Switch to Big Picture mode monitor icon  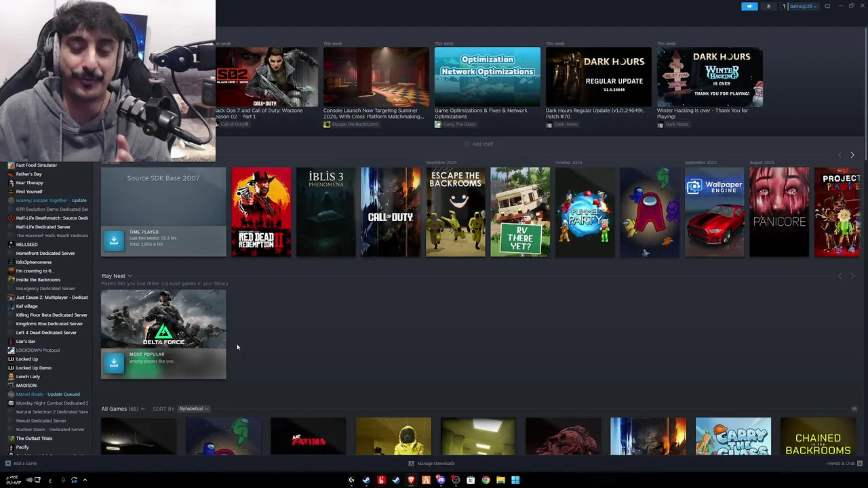(x=827, y=6)
